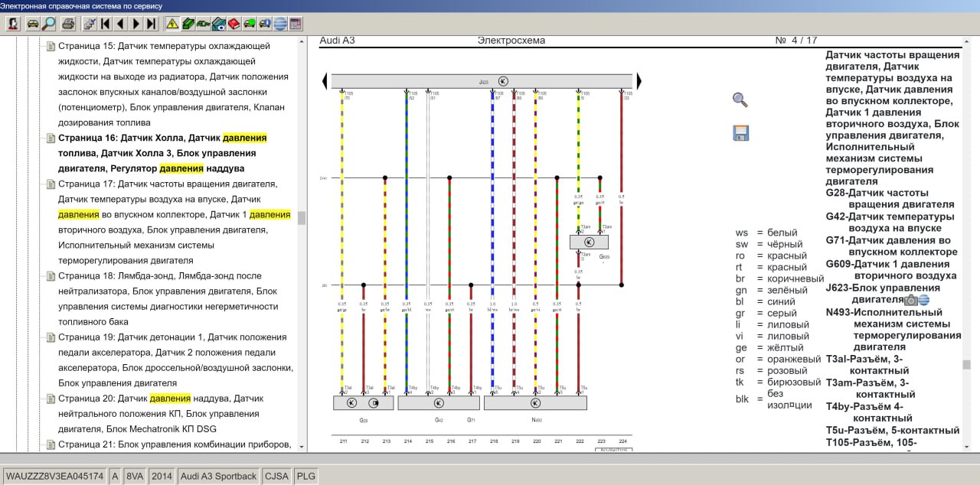Click legend entry 'G609-Датчик 1 давления вторичного воздуха'
980x485 pixels.
point(890,269)
